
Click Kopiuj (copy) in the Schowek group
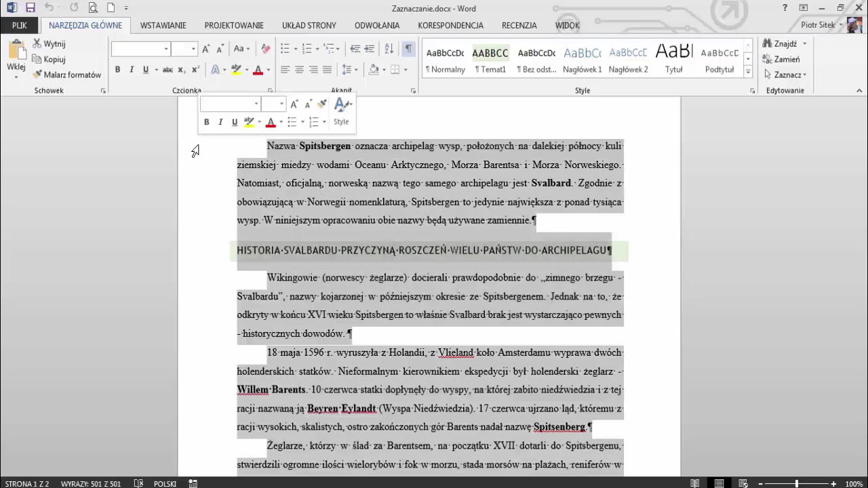click(x=49, y=59)
